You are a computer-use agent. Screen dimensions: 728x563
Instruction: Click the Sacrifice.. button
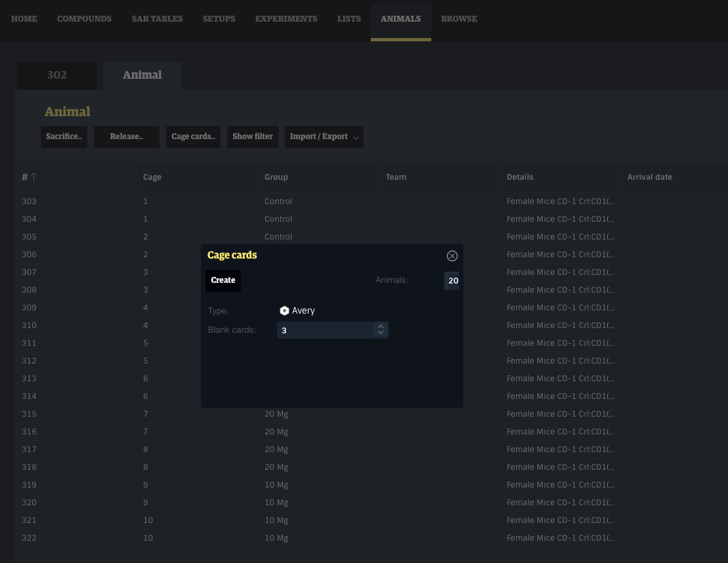64,136
